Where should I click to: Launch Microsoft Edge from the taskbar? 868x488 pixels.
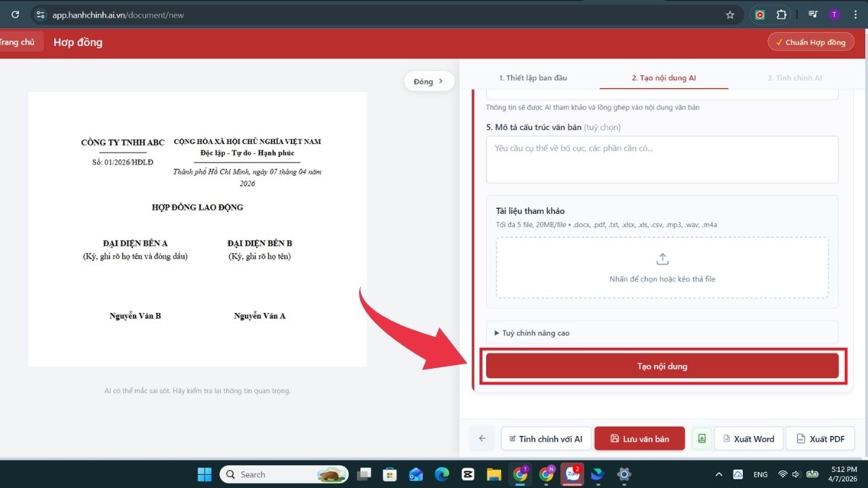(442, 474)
